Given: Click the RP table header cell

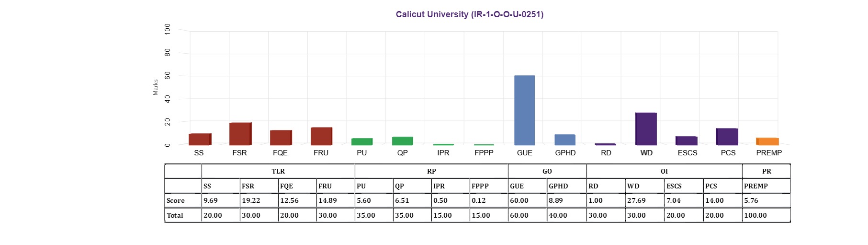Looking at the screenshot, I should pyautogui.click(x=431, y=171).
